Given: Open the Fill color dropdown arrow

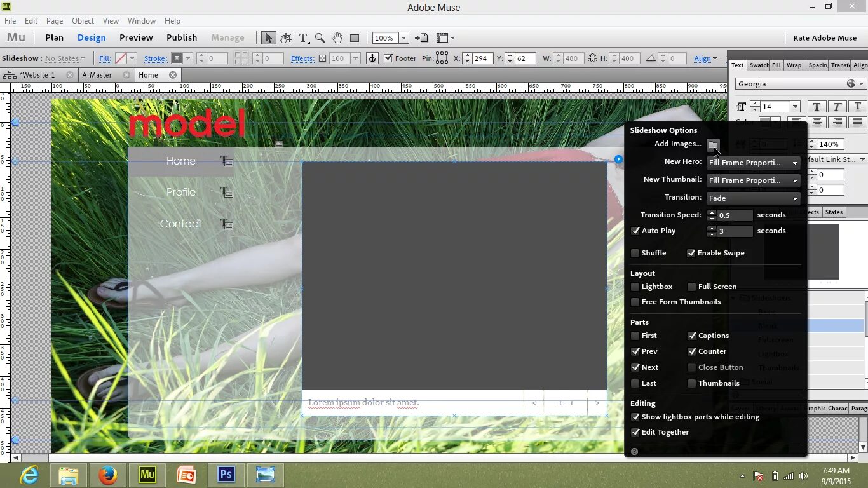Looking at the screenshot, I should point(132,58).
